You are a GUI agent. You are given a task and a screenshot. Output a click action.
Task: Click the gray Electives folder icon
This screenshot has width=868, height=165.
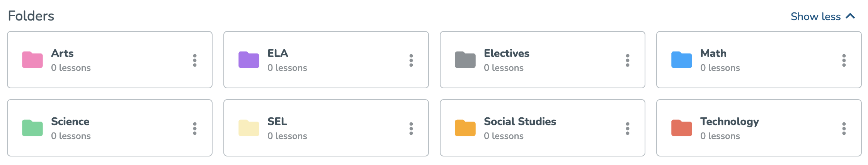(x=465, y=60)
